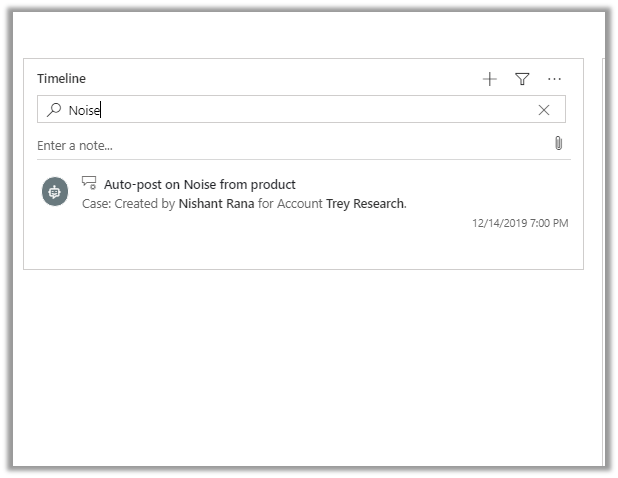Open the more commands ellipsis menu
This screenshot has height=478, width=618.
(x=555, y=79)
